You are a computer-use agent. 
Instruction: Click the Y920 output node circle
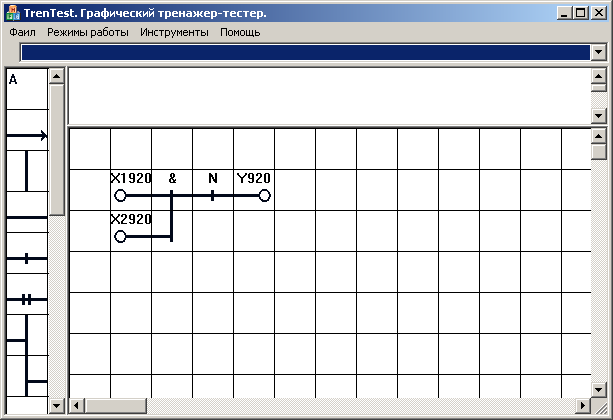(264, 195)
